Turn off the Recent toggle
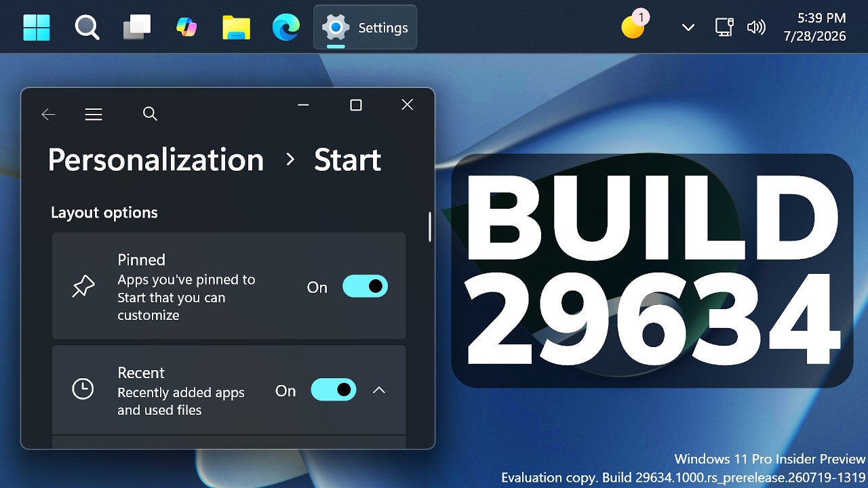868x488 pixels. 333,390
